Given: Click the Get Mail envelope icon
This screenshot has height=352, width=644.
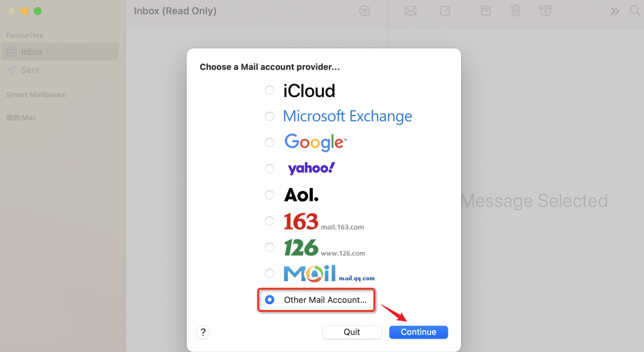Looking at the screenshot, I should pyautogui.click(x=411, y=11).
